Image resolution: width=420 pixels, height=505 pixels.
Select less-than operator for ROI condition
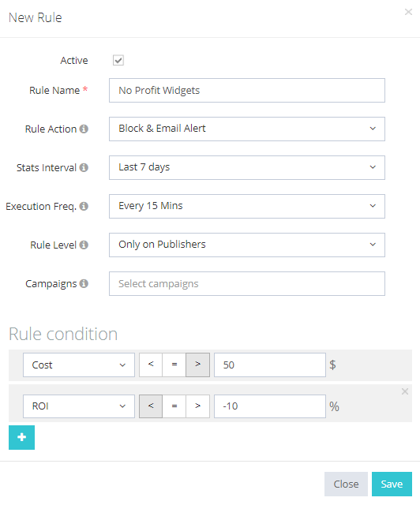pos(151,406)
